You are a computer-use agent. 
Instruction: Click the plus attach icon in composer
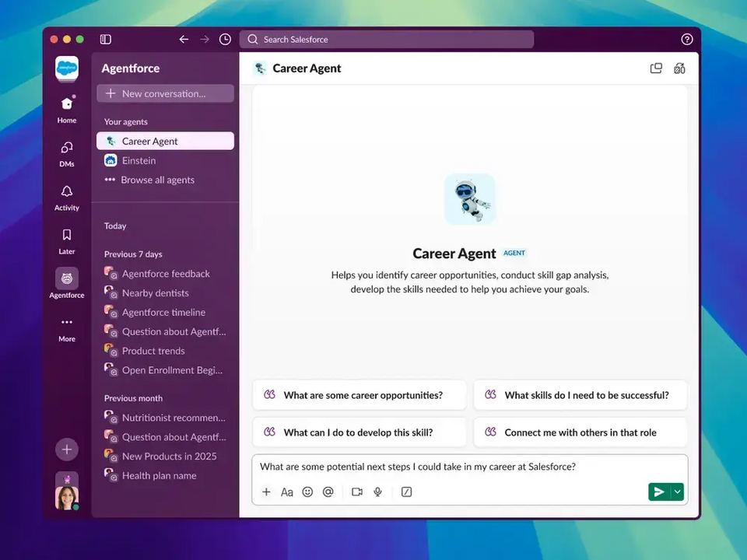(x=266, y=492)
